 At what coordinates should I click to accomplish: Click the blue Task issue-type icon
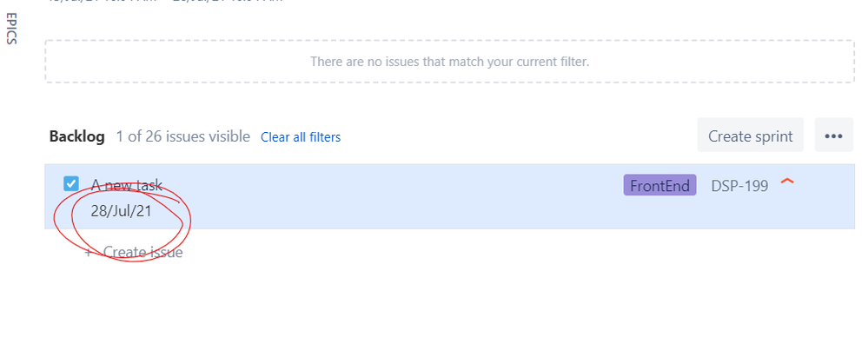71,183
